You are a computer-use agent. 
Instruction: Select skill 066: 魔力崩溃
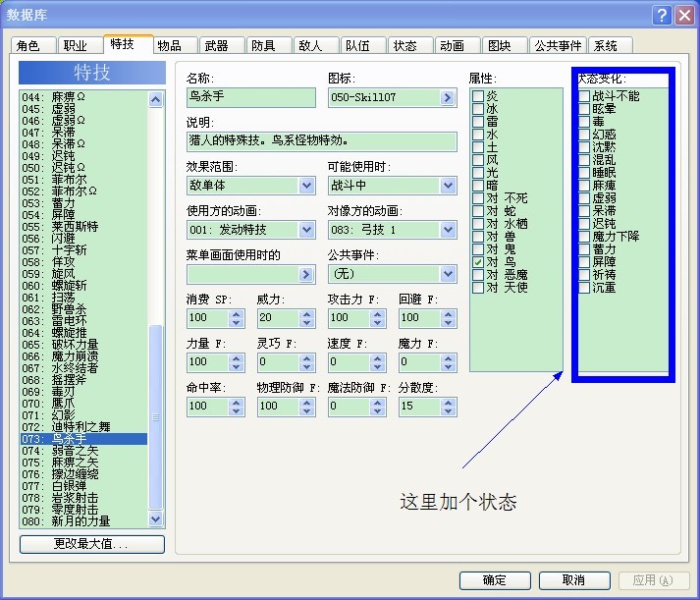click(83, 356)
